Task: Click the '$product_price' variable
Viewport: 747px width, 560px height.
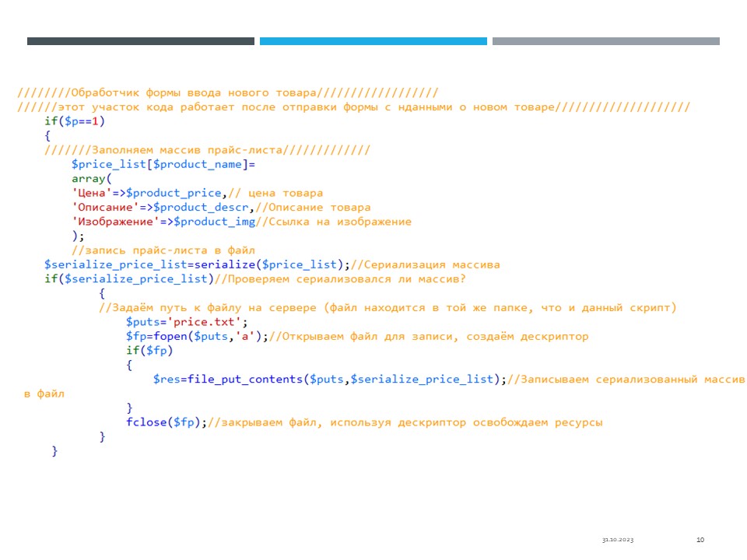Action: pyautogui.click(x=175, y=193)
